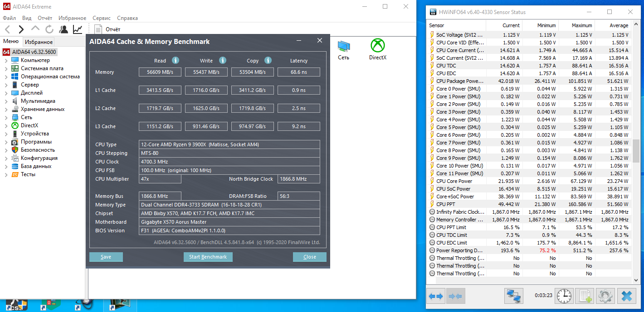Image resolution: width=644 pixels, height=312 pixels.
Task: Click HWiNFO Minimum column header
Action: (x=540, y=25)
